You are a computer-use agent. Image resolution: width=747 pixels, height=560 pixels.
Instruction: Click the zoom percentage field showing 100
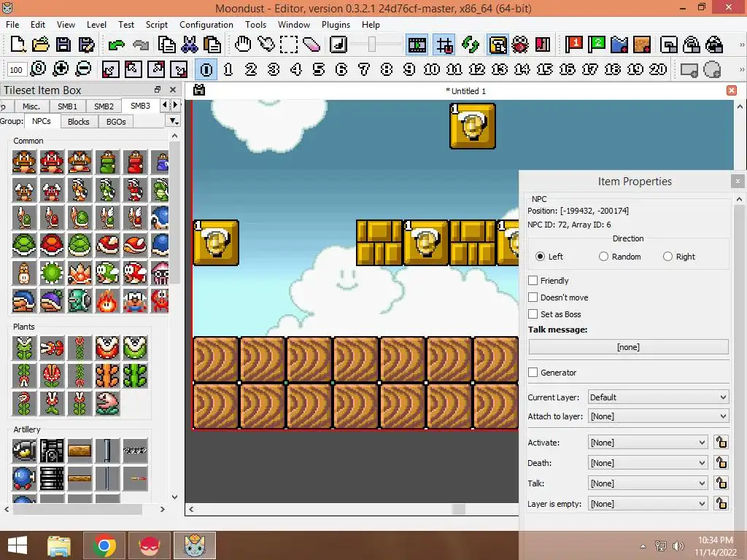click(x=16, y=69)
